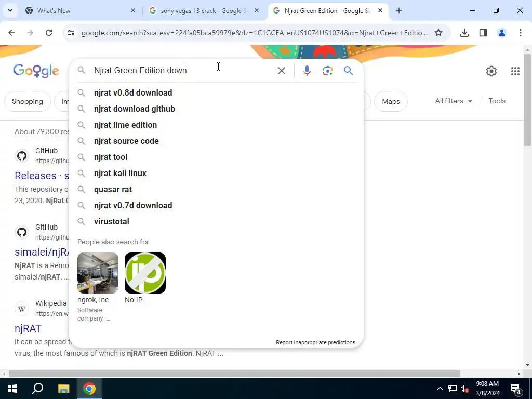This screenshot has width=532, height=399.
Task: Click the Google logo
Action: coord(36,71)
